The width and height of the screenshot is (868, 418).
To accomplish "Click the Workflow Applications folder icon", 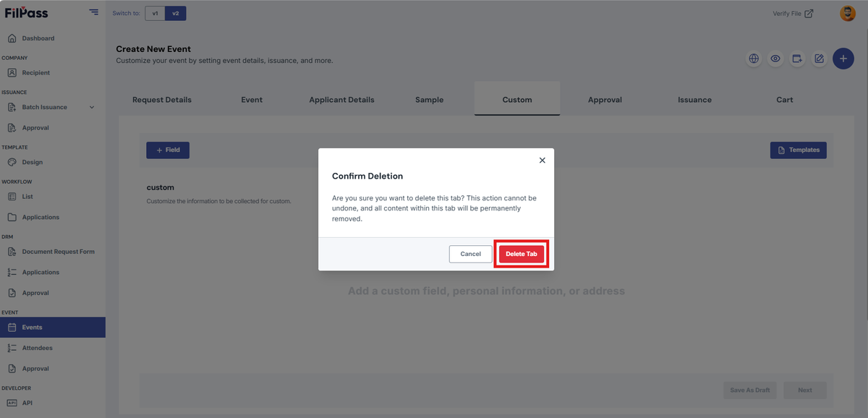I will tap(12, 217).
